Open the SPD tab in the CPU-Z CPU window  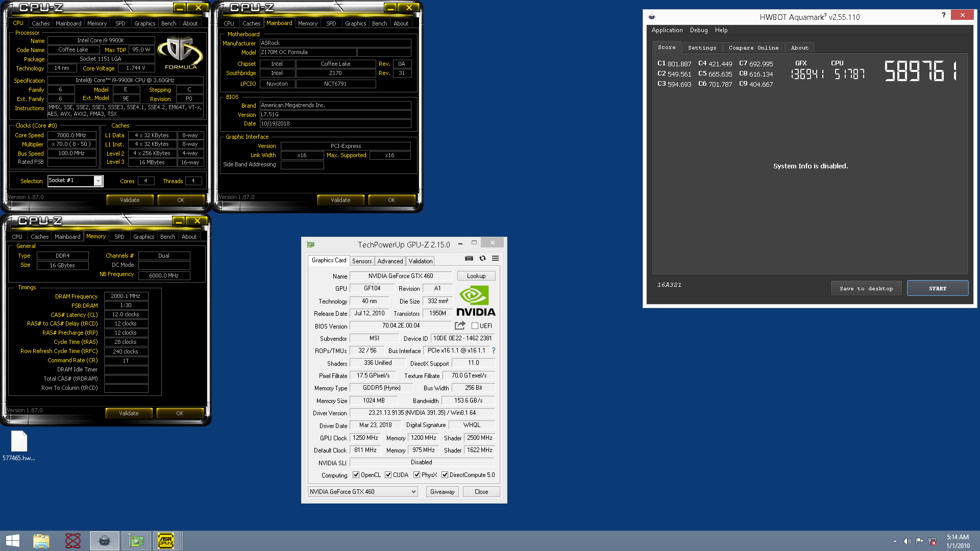(x=120, y=23)
